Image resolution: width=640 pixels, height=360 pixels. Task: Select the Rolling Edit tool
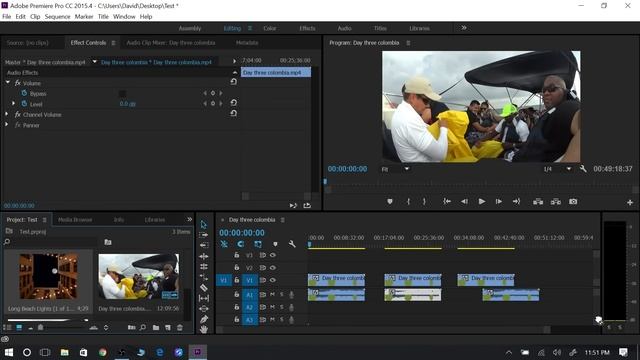(204, 256)
